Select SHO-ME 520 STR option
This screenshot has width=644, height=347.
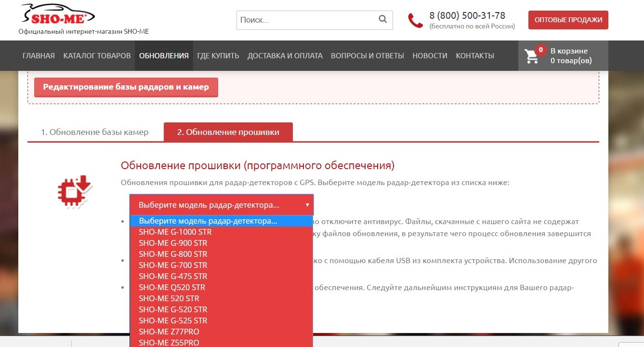coord(222,298)
